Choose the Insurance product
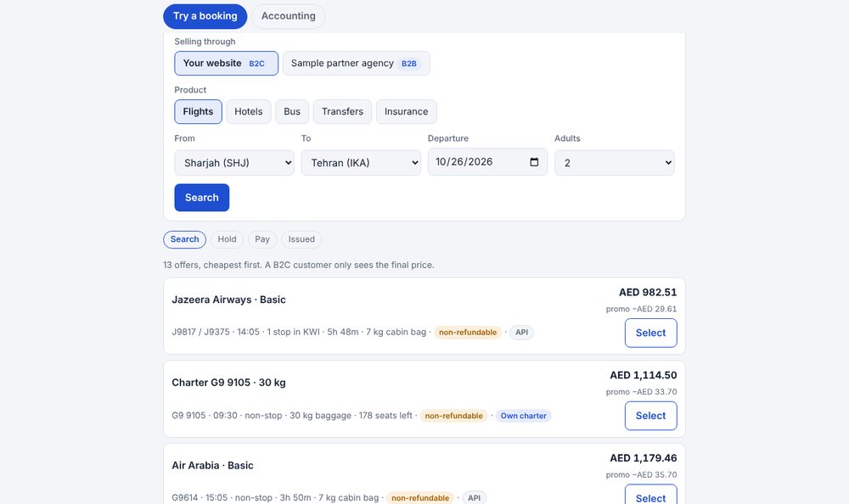Image resolution: width=849 pixels, height=504 pixels. tap(406, 111)
